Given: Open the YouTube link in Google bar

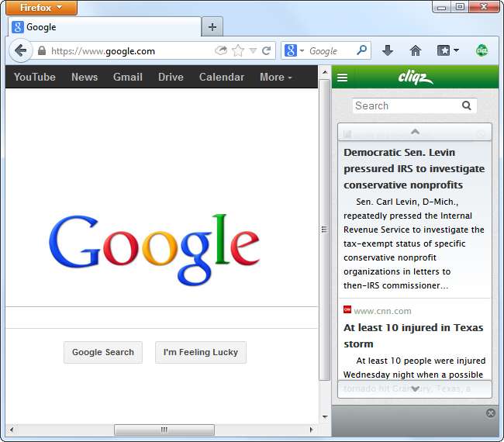Looking at the screenshot, I should (x=35, y=78).
